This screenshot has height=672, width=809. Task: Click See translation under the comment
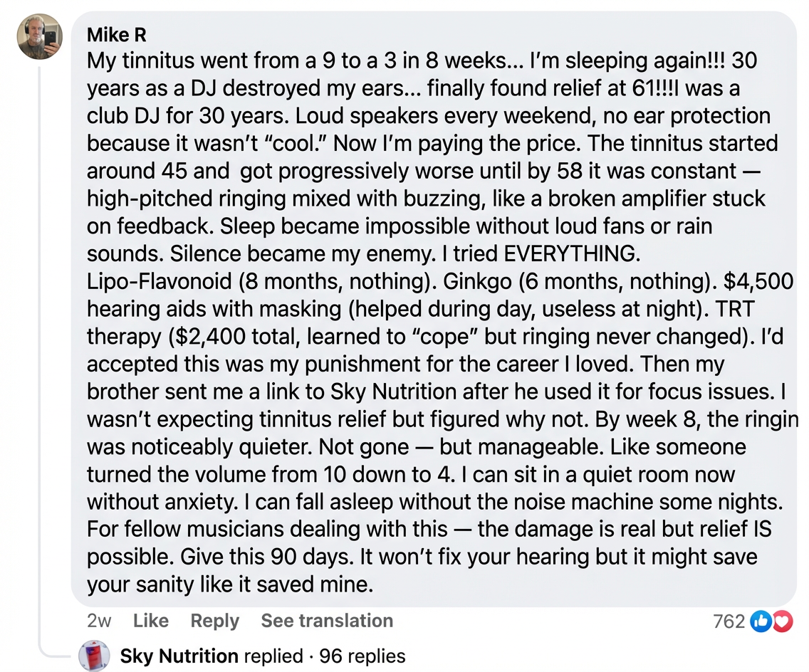point(327,621)
